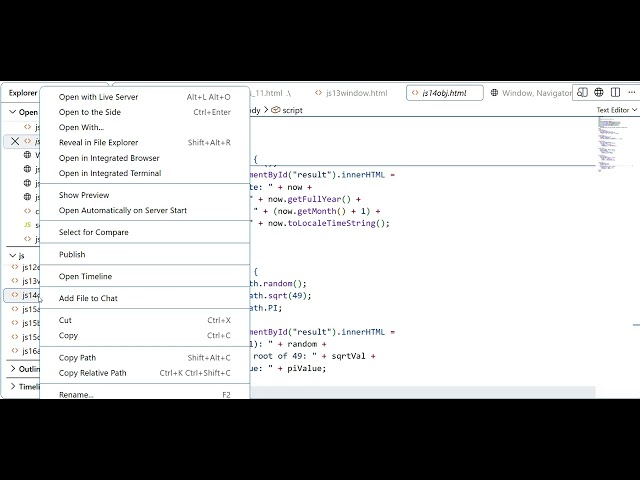
Task: Click the split editor icon
Action: 616,93
